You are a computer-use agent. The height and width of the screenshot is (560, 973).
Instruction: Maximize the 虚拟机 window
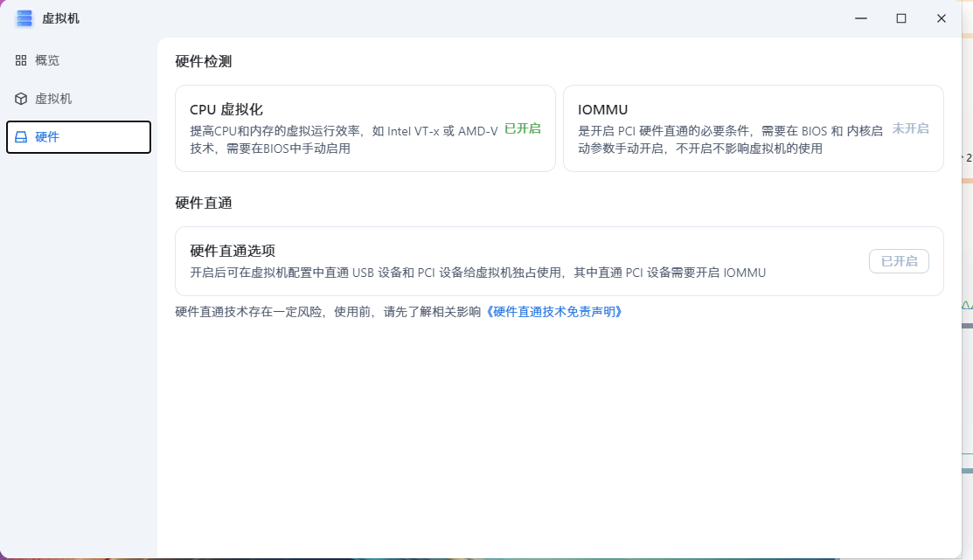(901, 18)
